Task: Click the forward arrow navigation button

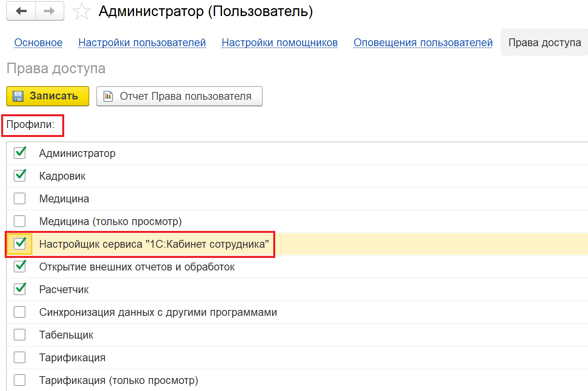Action: coord(50,11)
